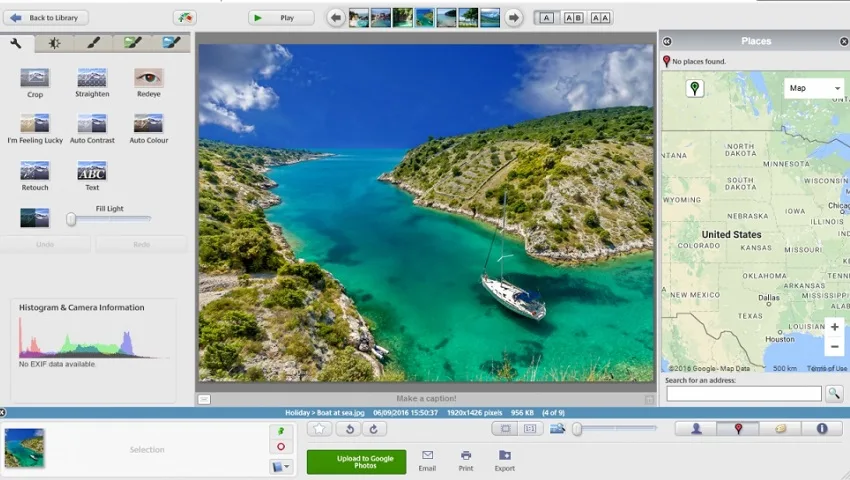Select the photo tray thumbnail
This screenshot has height=480, width=850.
click(x=24, y=448)
